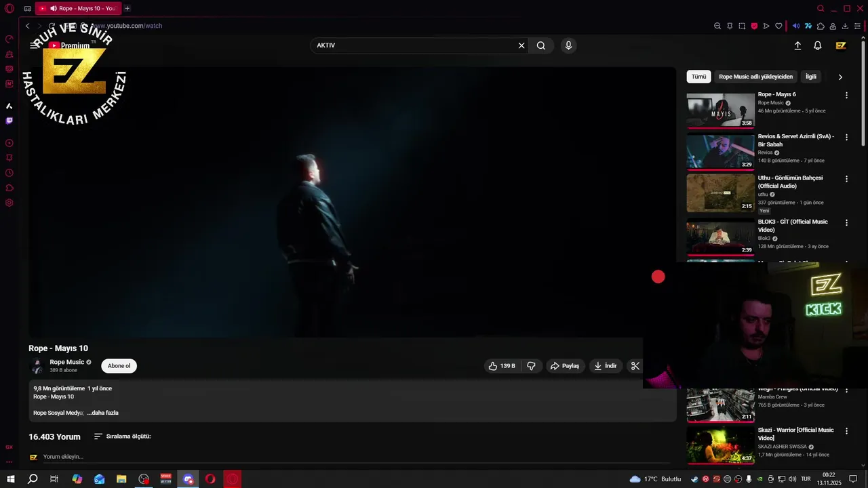Mute tab audio with the speaker icon
This screenshot has width=868, height=488.
[x=796, y=26]
